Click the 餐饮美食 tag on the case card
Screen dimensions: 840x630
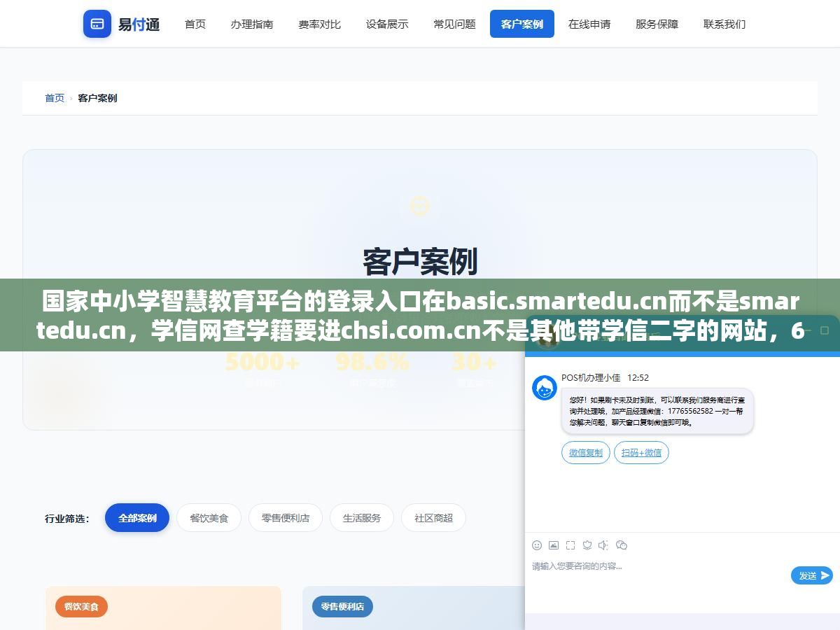click(82, 606)
